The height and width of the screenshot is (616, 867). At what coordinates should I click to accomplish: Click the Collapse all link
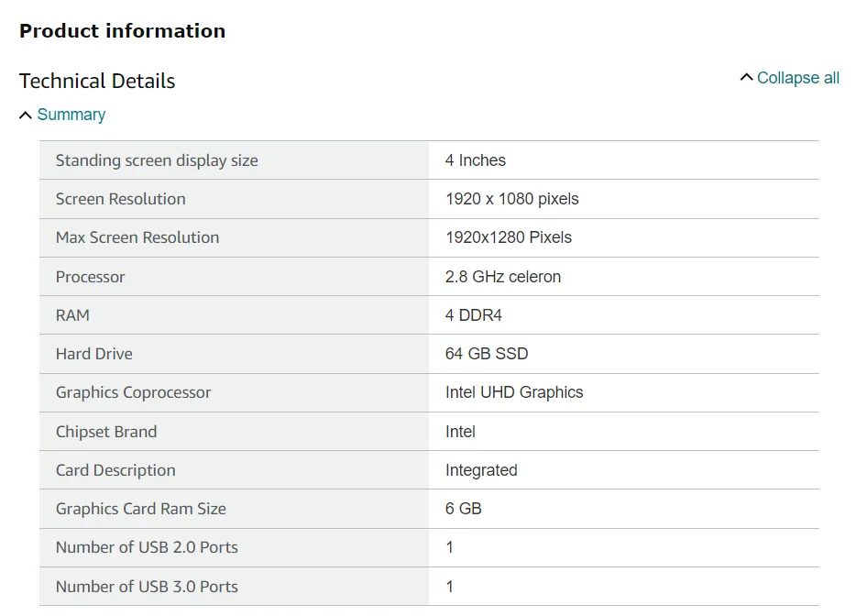coord(798,78)
